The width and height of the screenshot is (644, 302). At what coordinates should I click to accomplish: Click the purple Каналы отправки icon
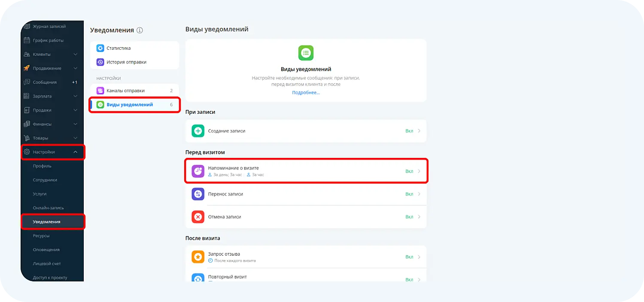[x=100, y=91]
